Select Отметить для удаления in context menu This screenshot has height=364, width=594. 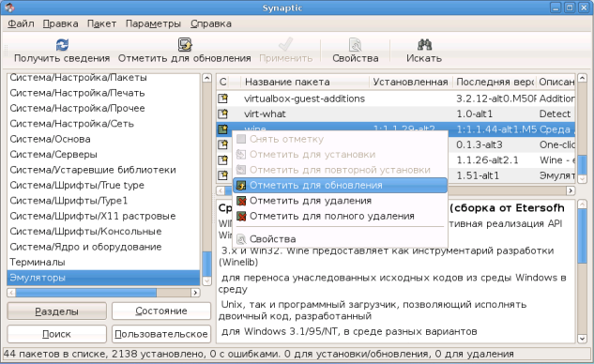click(341, 201)
